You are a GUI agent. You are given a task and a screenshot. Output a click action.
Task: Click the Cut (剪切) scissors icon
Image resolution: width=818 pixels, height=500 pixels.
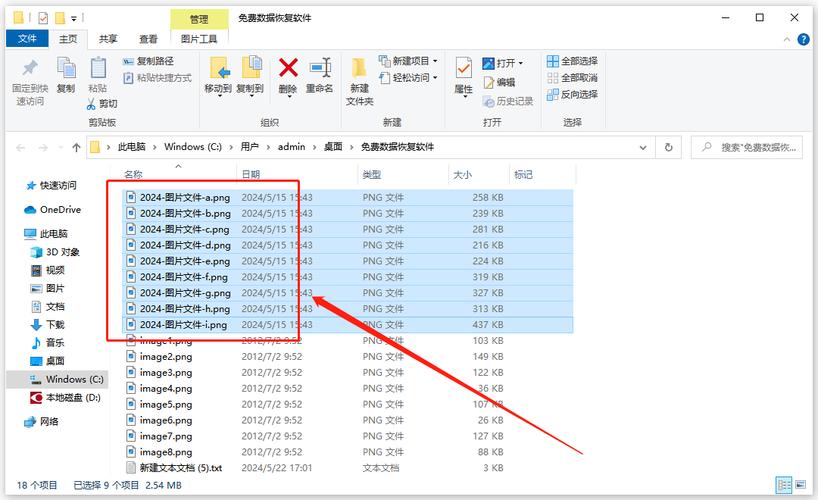coord(91,104)
